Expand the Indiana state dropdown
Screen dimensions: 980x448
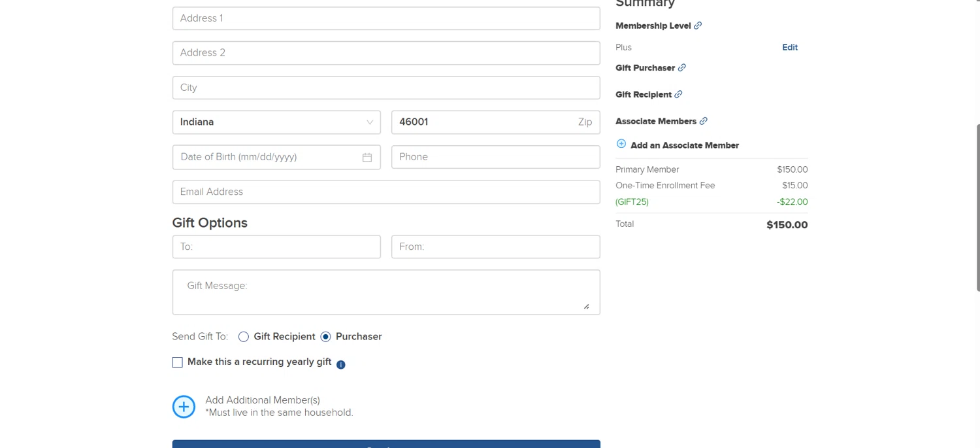pos(276,122)
